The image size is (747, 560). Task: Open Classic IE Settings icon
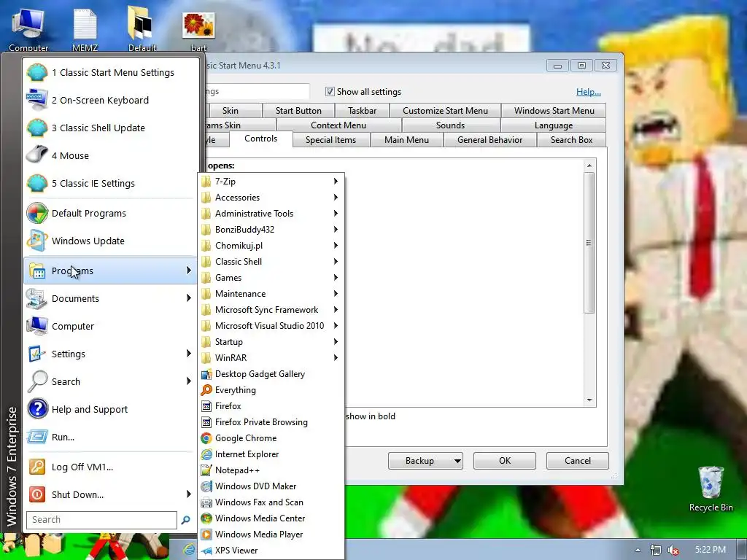click(x=37, y=183)
